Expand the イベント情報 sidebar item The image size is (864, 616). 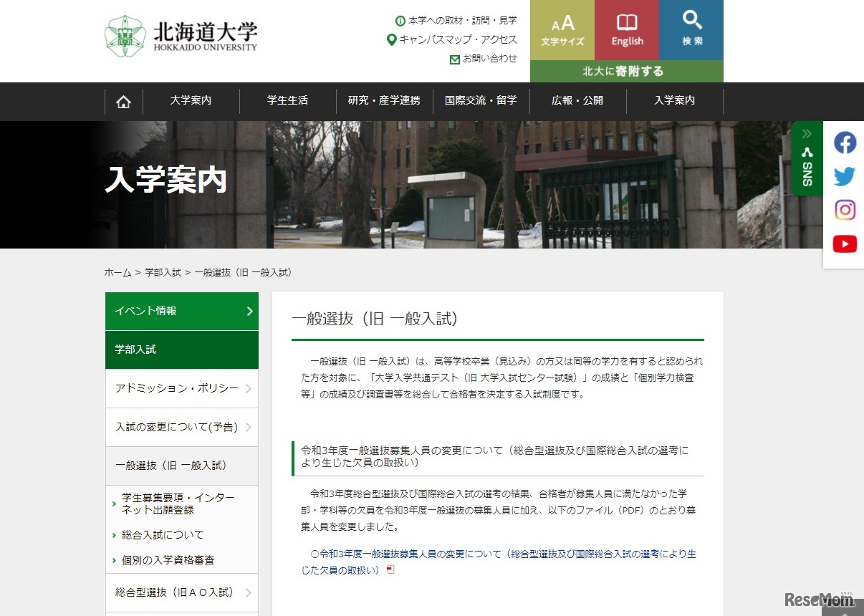pyautogui.click(x=181, y=311)
